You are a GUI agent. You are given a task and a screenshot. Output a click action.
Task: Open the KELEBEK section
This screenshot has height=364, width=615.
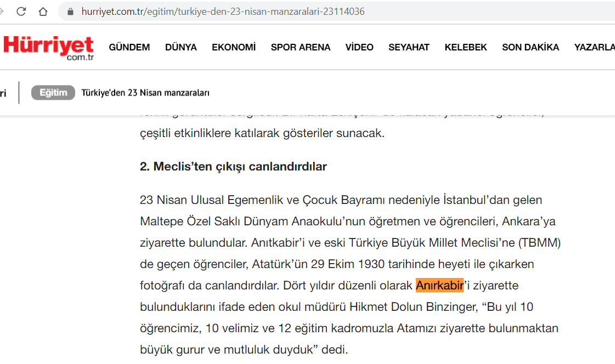(x=465, y=47)
